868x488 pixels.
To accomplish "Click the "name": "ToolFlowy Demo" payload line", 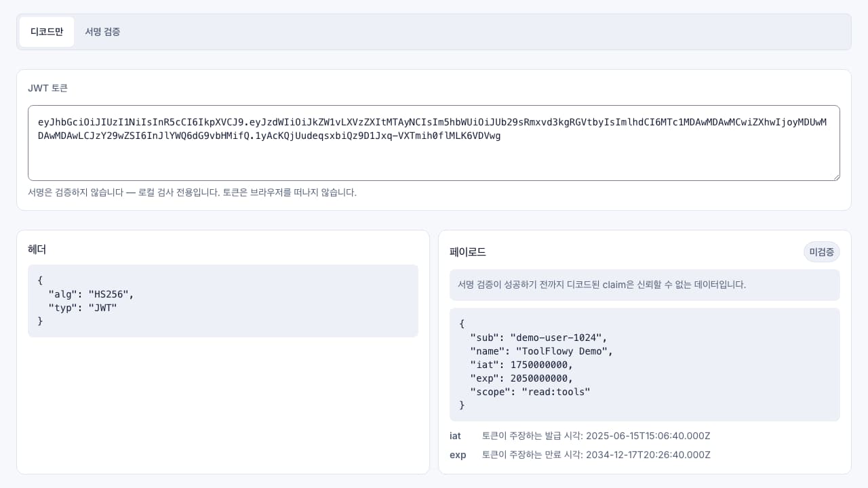I will (x=542, y=351).
